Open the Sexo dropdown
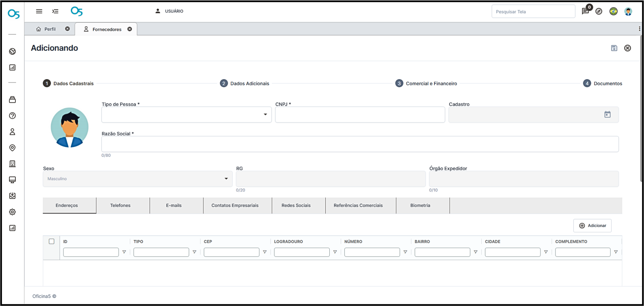Viewport: 644px width, 306px height. [226, 179]
